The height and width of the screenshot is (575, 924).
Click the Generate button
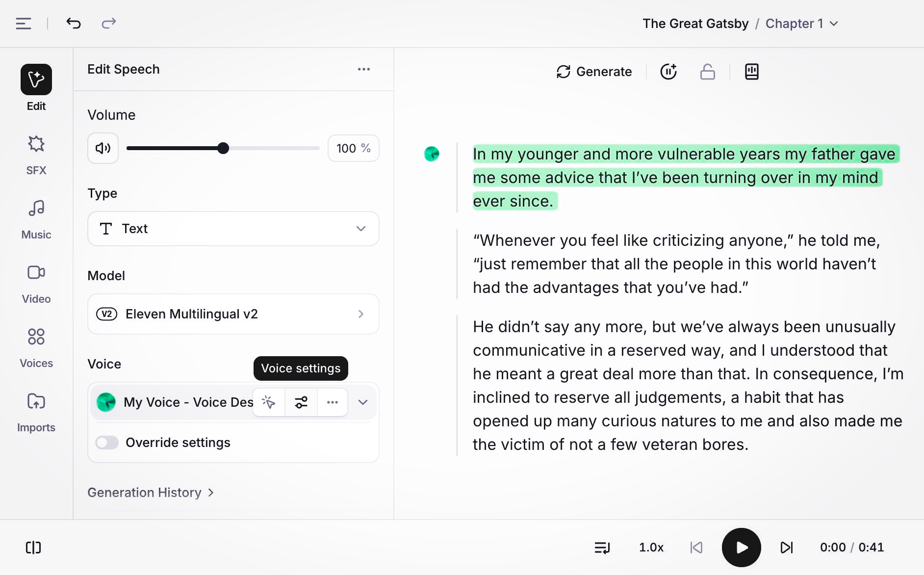click(594, 72)
